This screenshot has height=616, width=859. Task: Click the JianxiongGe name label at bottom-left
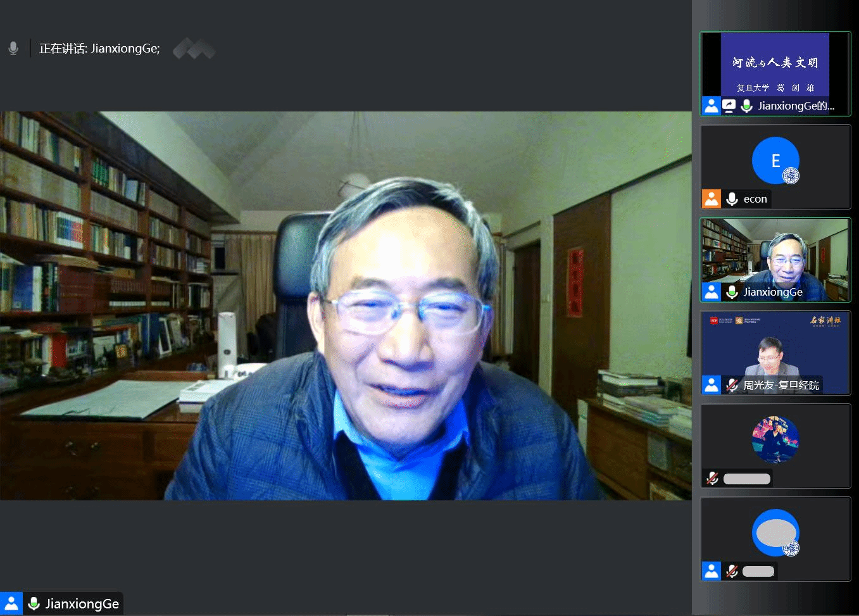[82, 604]
